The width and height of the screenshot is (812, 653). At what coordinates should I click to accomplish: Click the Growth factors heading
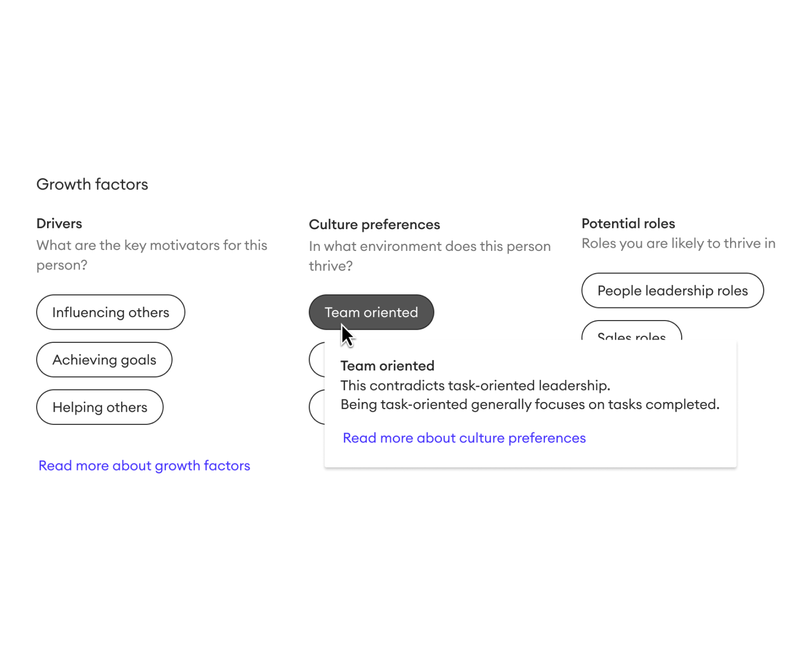pyautogui.click(x=92, y=184)
